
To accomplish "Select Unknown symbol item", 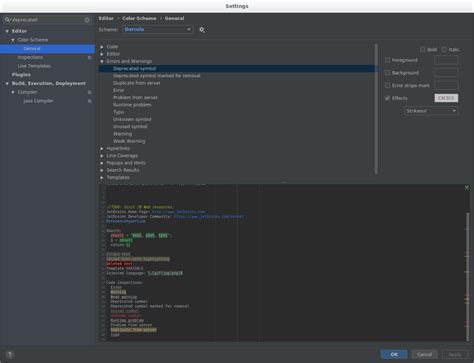I will pos(132,119).
